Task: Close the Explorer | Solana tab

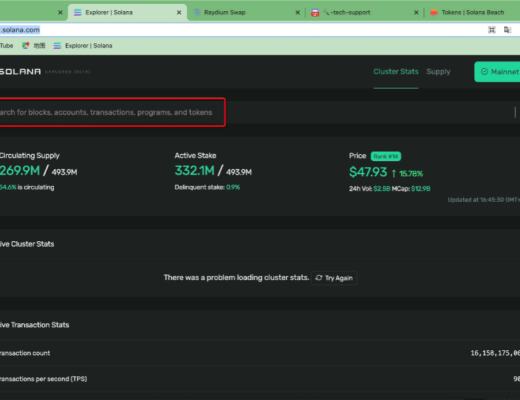Action: tap(179, 12)
